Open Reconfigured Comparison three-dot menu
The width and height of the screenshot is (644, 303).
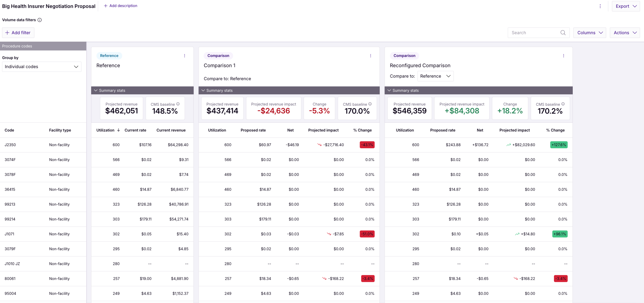563,56
